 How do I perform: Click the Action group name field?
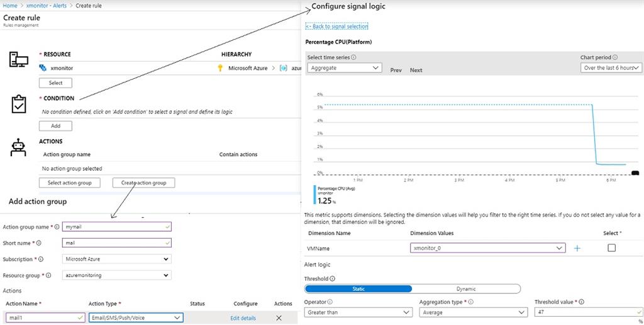pos(116,227)
